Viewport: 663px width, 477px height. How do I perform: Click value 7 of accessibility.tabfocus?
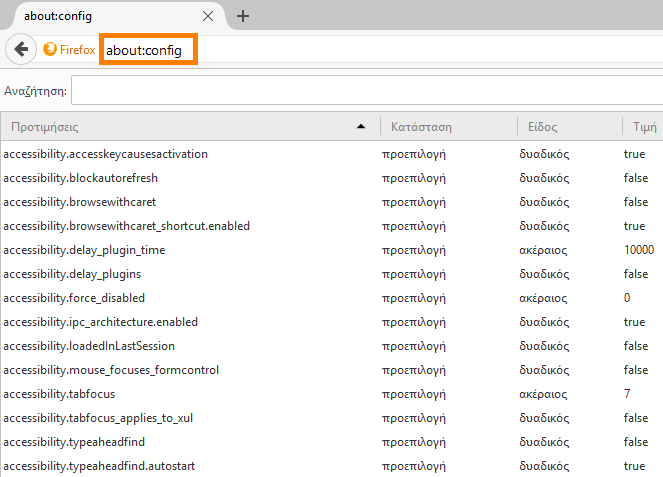[x=627, y=394]
